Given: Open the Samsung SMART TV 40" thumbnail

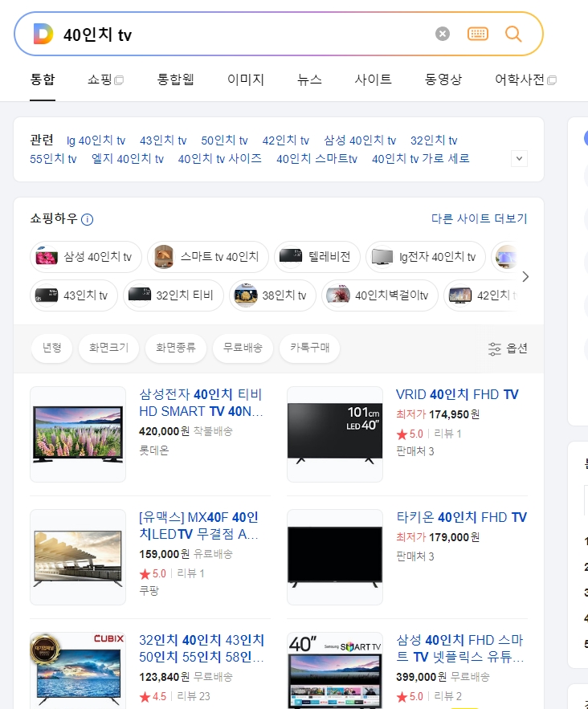Looking at the screenshot, I should (x=335, y=670).
